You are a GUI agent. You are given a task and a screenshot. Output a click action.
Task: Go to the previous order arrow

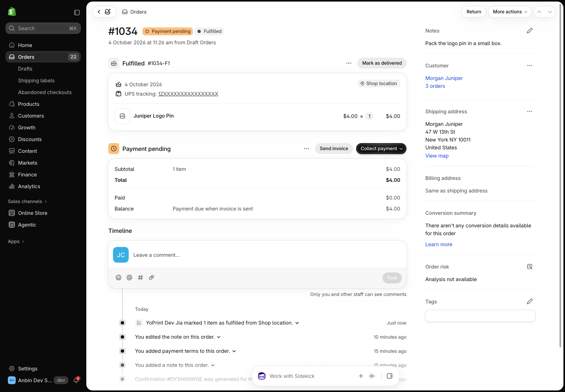click(539, 12)
